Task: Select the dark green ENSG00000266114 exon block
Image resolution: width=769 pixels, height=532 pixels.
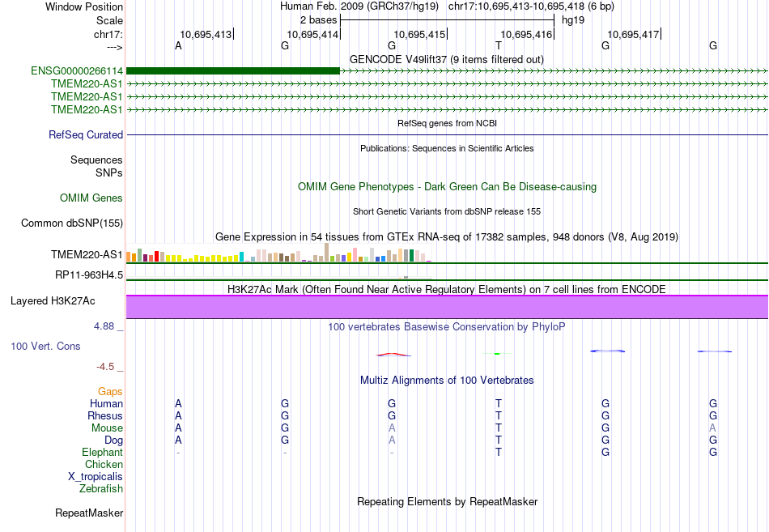Action: tap(233, 70)
